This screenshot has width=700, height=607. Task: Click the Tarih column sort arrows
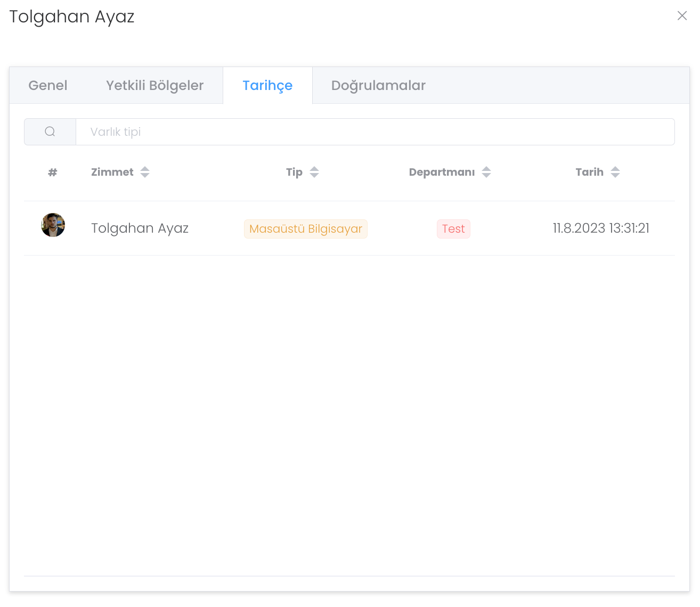click(615, 172)
